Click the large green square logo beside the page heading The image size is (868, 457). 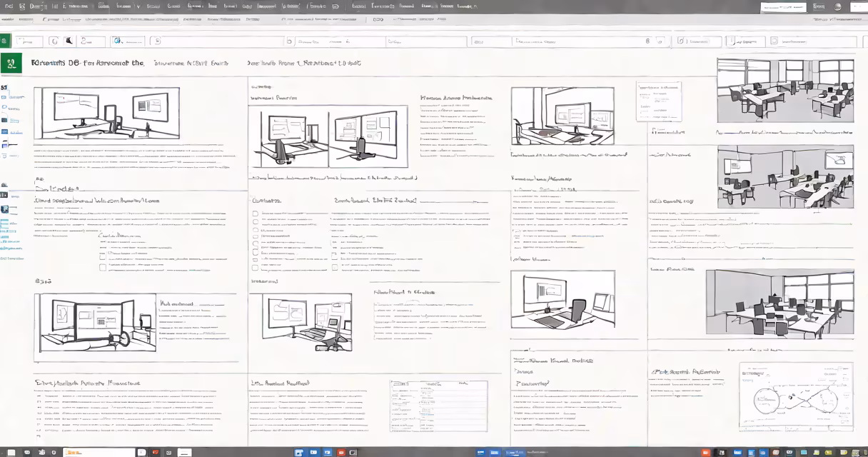point(11,64)
